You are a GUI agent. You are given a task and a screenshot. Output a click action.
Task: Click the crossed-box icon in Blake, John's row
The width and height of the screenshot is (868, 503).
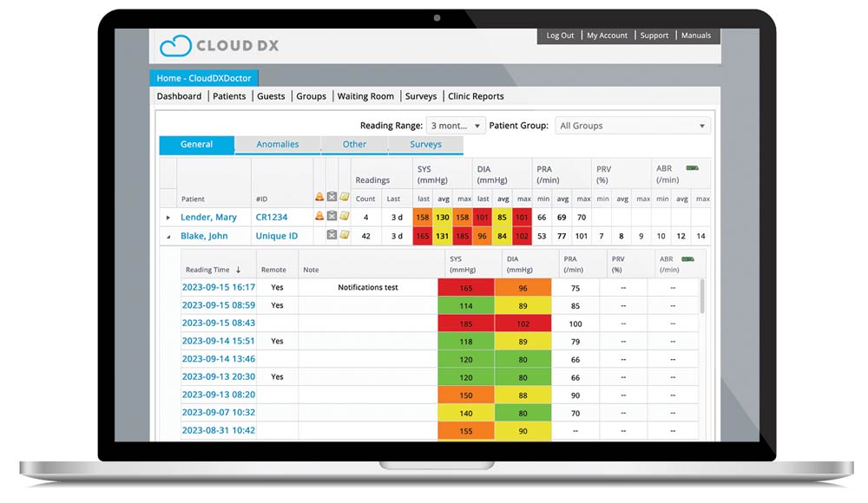[332, 235]
